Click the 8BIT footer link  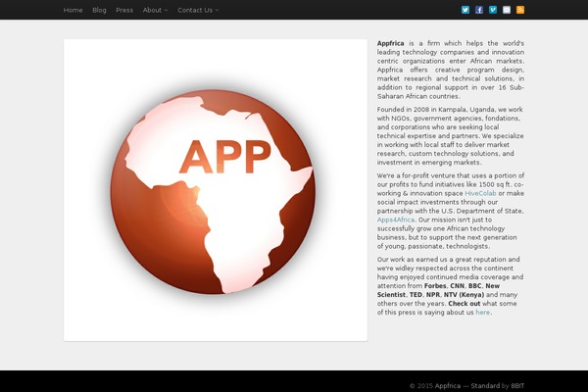pos(517,385)
